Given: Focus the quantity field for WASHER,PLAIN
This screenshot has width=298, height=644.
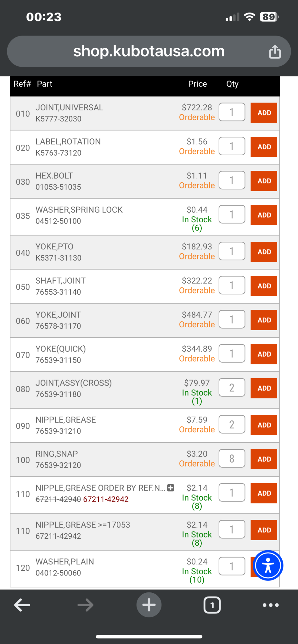Looking at the screenshot, I should pyautogui.click(x=232, y=566).
